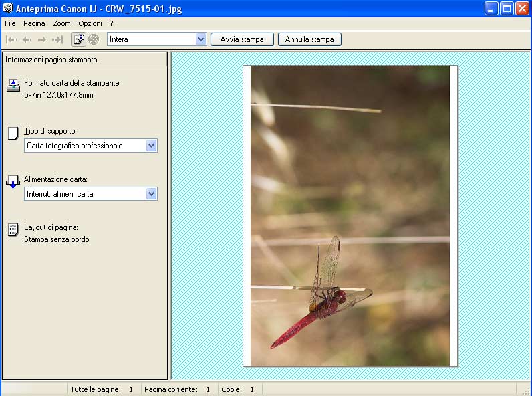
Task: Click the previous page arrow icon
Action: point(27,39)
